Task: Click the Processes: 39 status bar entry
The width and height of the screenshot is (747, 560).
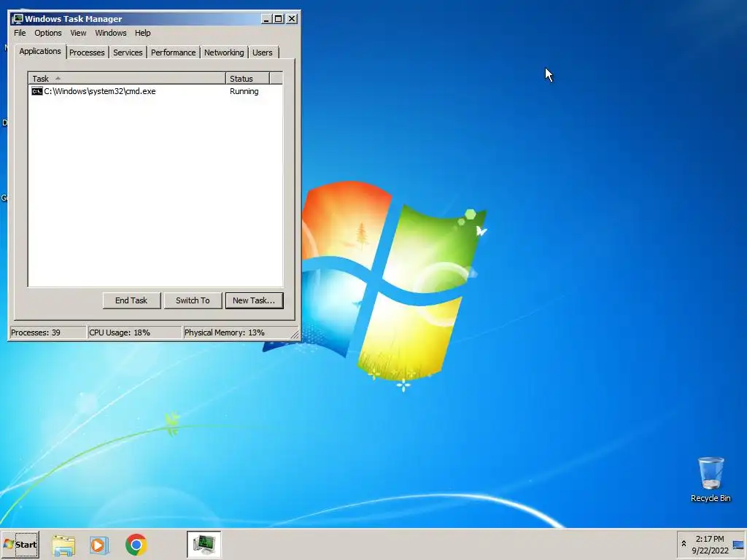Action: [x=47, y=332]
